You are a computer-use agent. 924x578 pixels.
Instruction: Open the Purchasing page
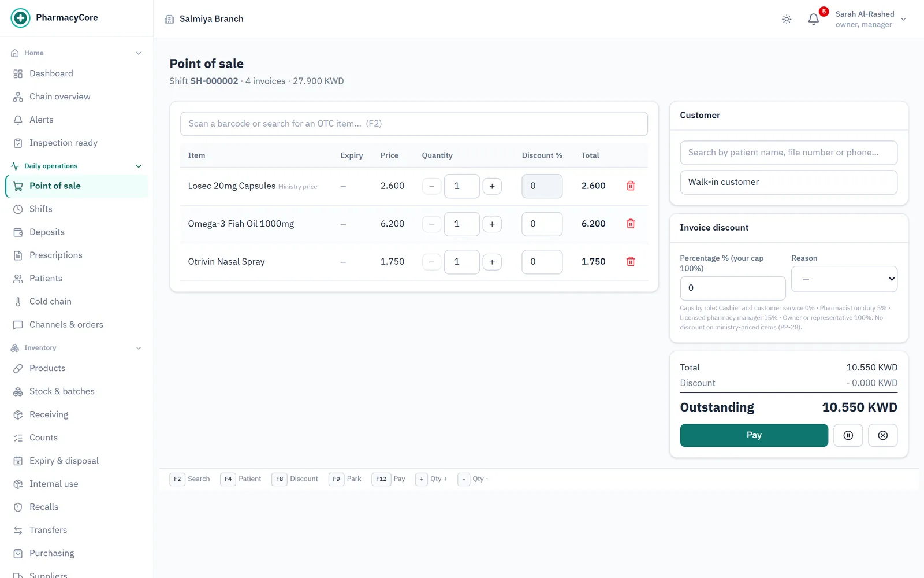[76, 553]
